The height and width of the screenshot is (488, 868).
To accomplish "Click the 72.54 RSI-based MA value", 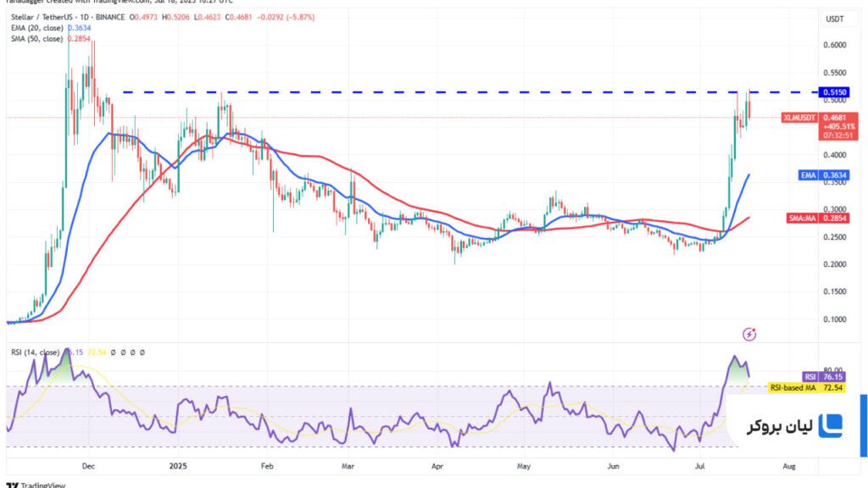I will pyautogui.click(x=832, y=388).
